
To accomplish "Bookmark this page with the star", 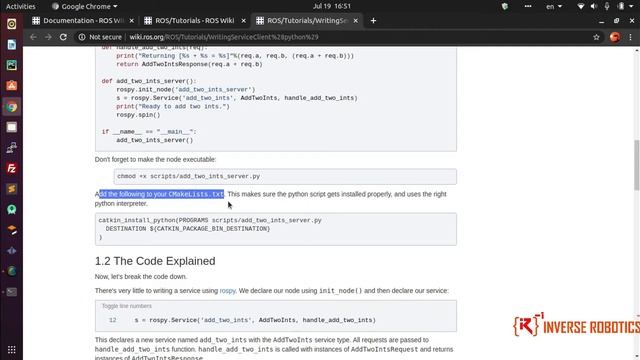I will click(x=596, y=37).
